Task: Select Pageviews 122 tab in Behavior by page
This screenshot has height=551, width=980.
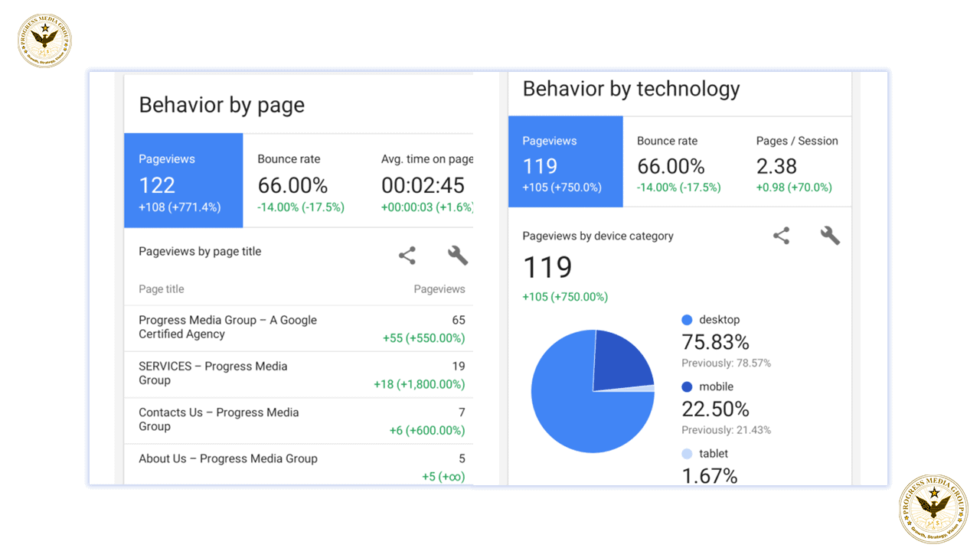Action: click(184, 181)
